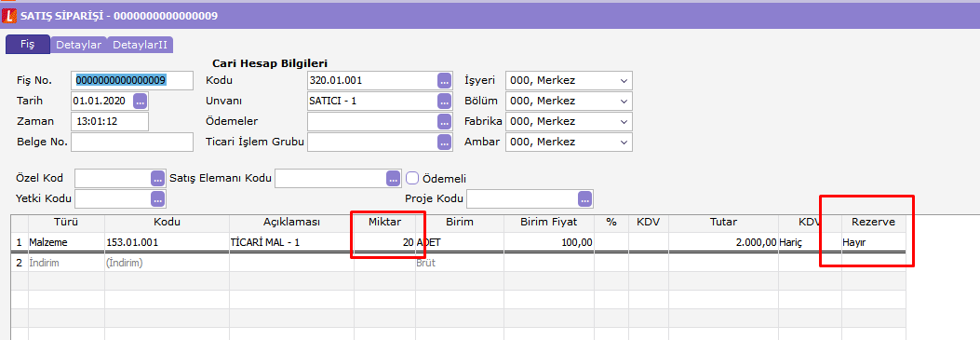
Task: Select the Rezerve cell showing Hayır
Action: (x=874, y=241)
